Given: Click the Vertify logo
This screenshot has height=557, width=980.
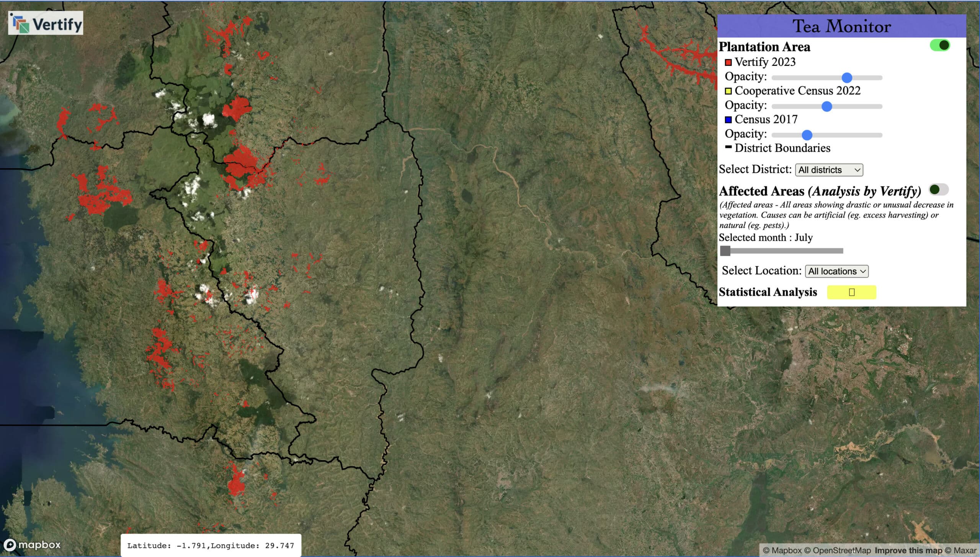Looking at the screenshot, I should 46,23.
